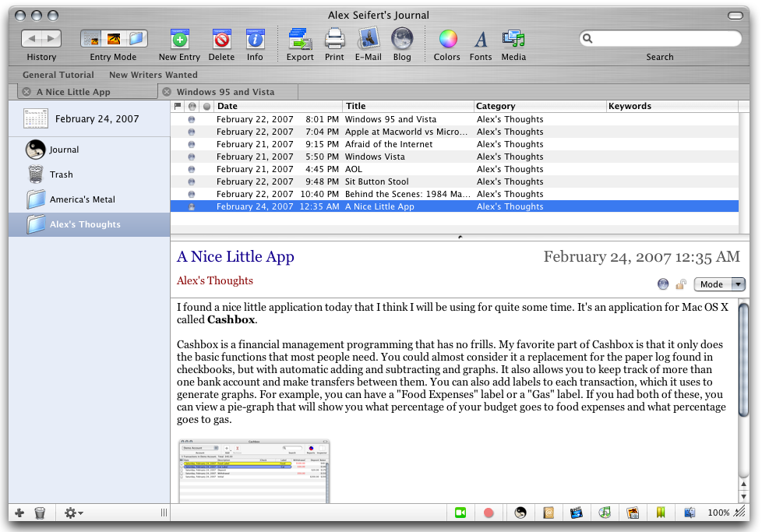Image resolution: width=762 pixels, height=532 pixels.
Task: Switch Entry Mode to picture view
Action: (x=114, y=38)
